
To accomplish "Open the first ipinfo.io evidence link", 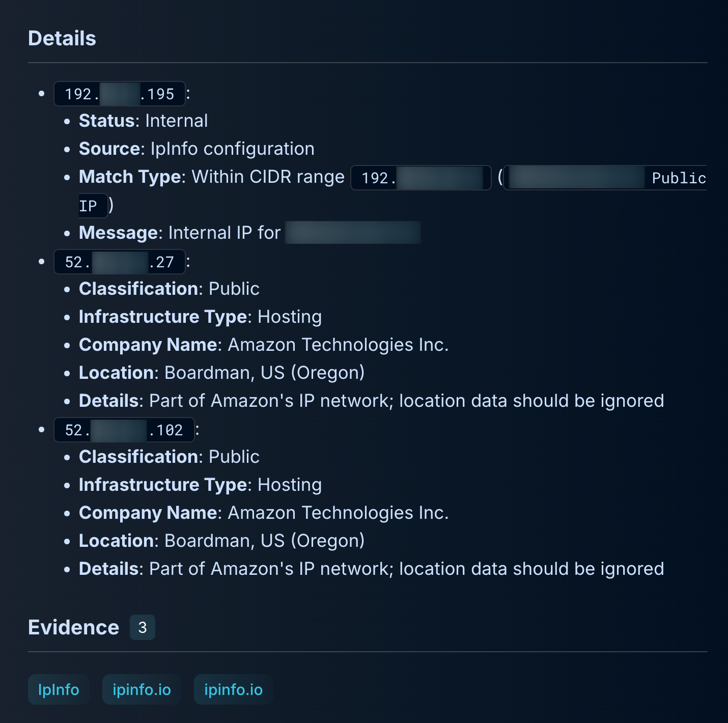I will [142, 689].
